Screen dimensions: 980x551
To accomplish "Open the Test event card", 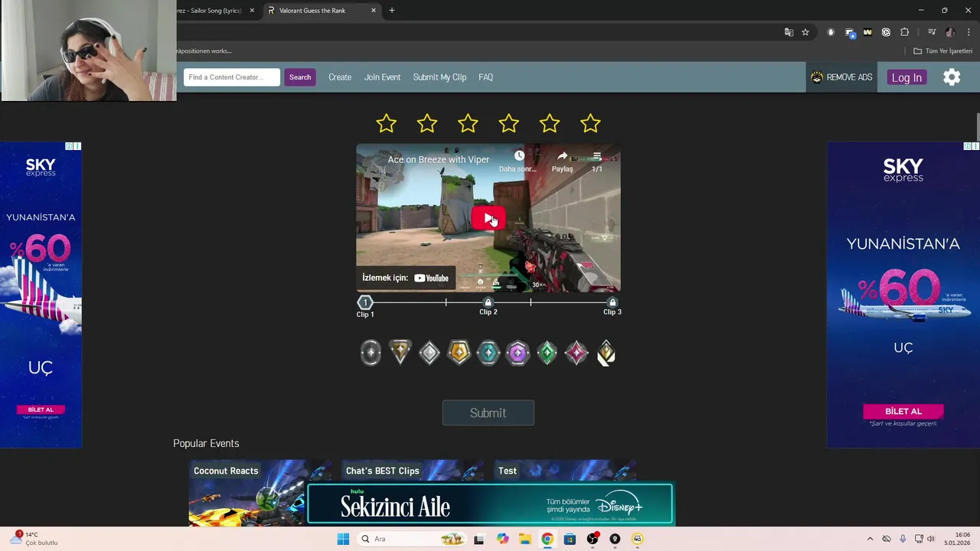I will pyautogui.click(x=564, y=471).
